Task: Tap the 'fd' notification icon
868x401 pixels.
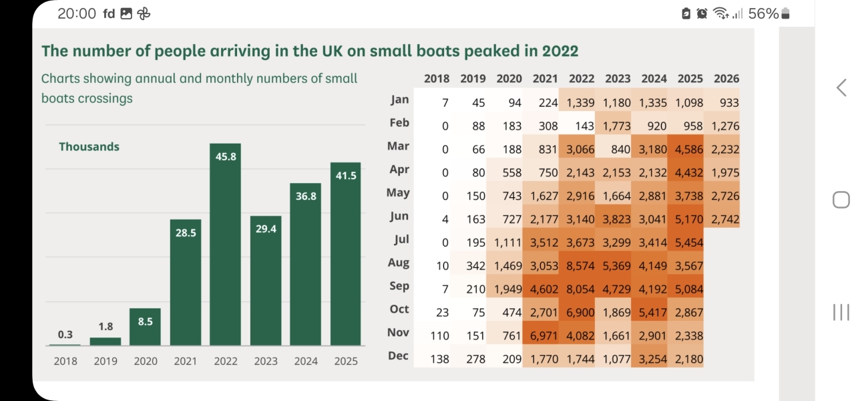Action: coord(110,13)
